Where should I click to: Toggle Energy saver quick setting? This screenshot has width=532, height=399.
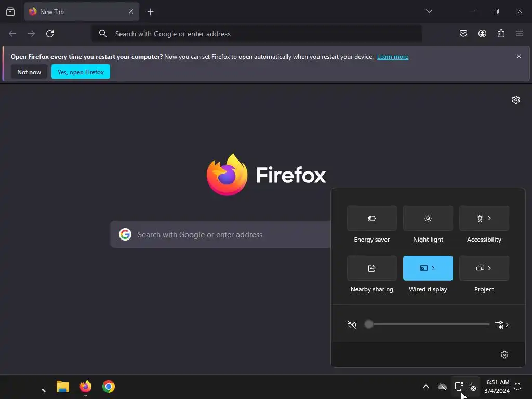(x=372, y=218)
